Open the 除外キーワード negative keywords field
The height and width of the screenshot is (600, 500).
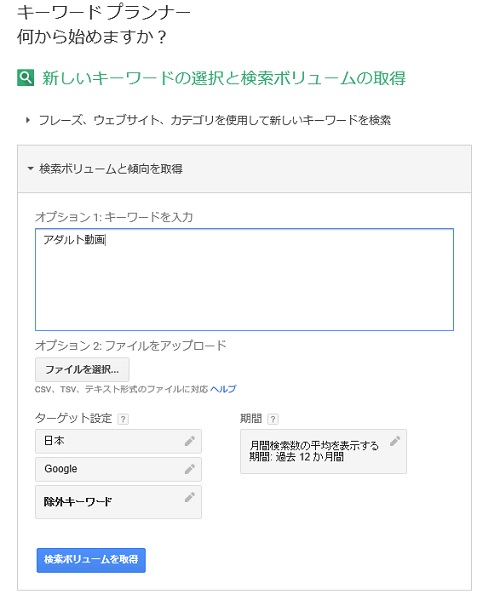pyautogui.click(x=118, y=502)
